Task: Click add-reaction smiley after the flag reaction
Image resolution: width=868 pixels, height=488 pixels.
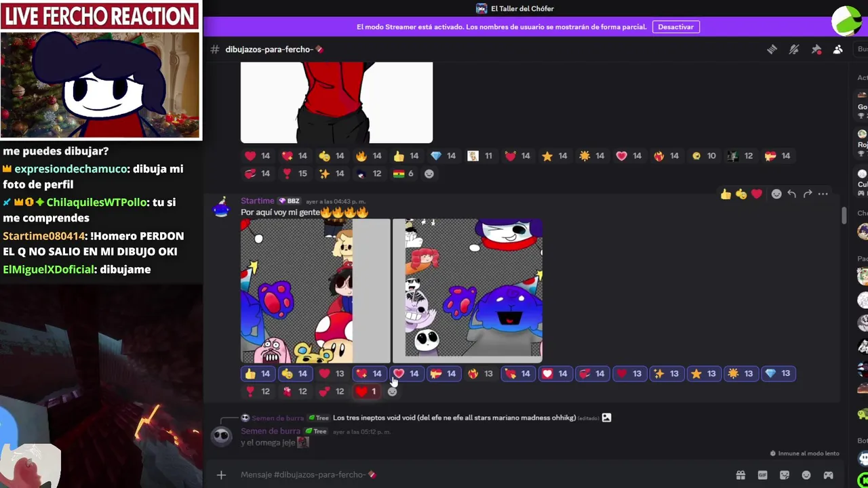Action: (x=429, y=174)
